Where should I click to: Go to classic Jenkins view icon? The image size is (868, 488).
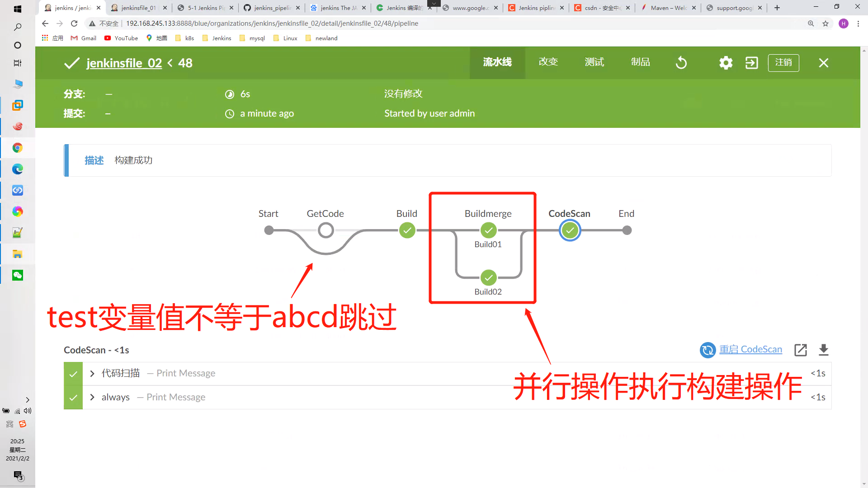(x=751, y=63)
